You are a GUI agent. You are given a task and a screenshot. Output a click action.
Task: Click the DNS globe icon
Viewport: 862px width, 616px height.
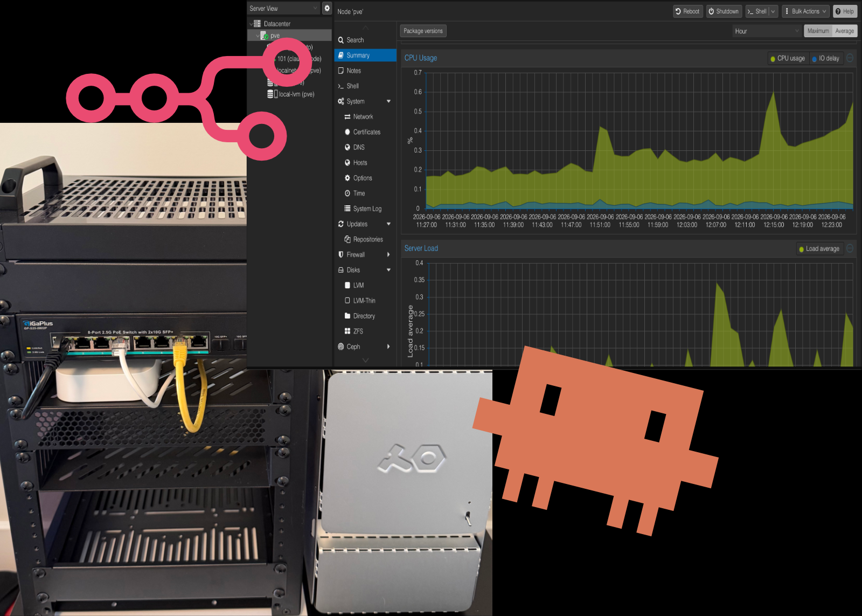(347, 147)
